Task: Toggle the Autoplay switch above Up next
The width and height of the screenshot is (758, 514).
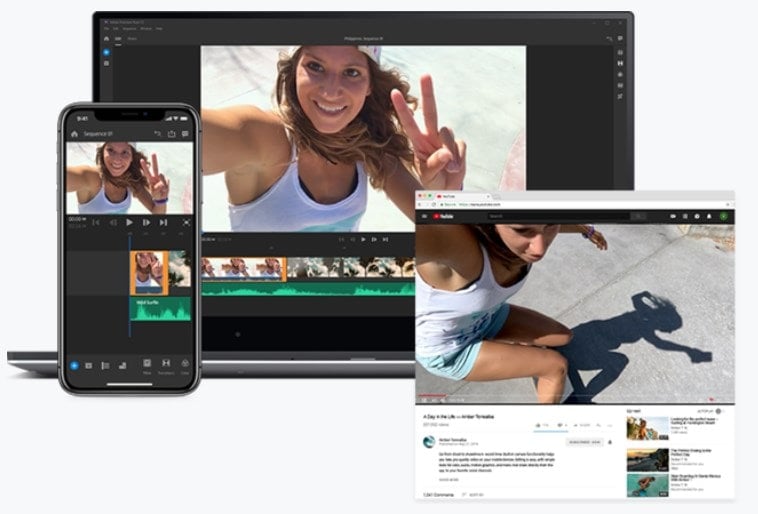Action: point(718,411)
